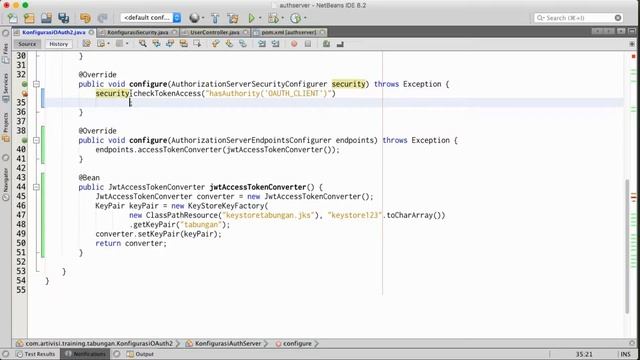Run the project with green play icon
The image size is (640, 360).
coord(251,18)
